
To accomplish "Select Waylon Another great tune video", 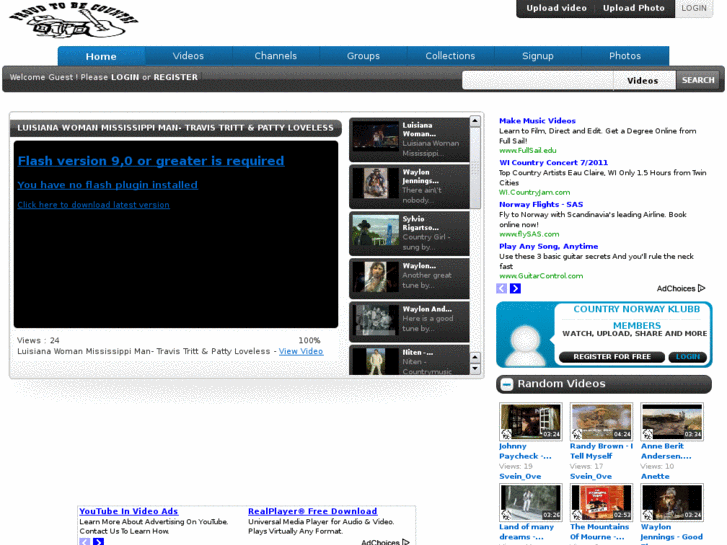I will point(409,278).
